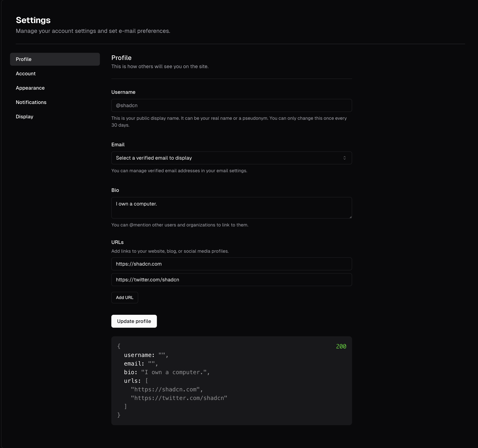Focus the Username input field
Image resolution: width=478 pixels, height=448 pixels.
click(231, 105)
